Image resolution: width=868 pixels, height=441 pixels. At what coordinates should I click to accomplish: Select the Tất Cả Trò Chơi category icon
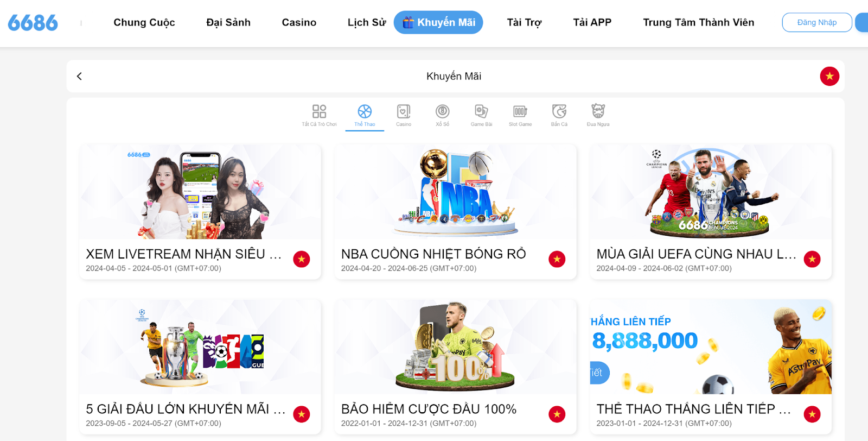point(319,111)
